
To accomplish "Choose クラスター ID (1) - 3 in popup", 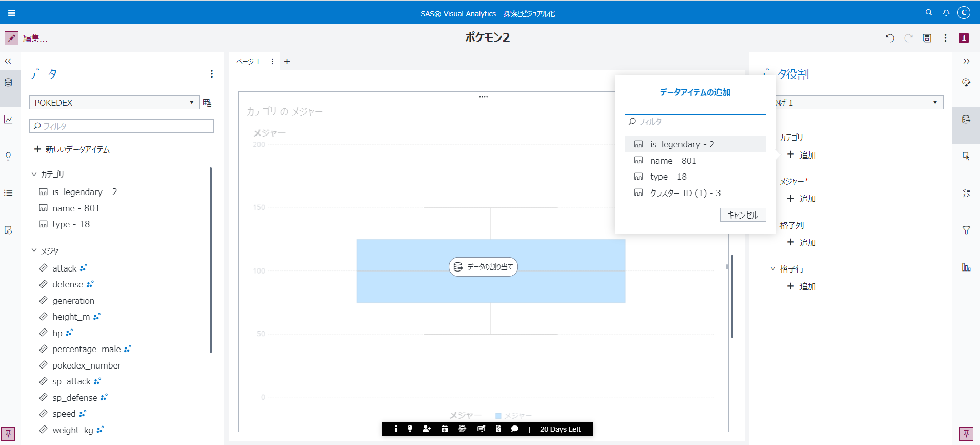I will [x=695, y=193].
